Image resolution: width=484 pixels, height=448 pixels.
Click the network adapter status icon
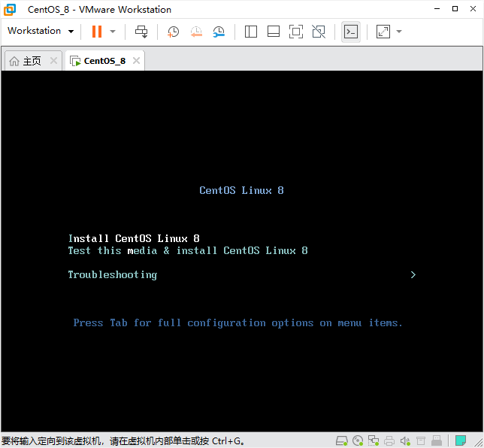coord(374,440)
